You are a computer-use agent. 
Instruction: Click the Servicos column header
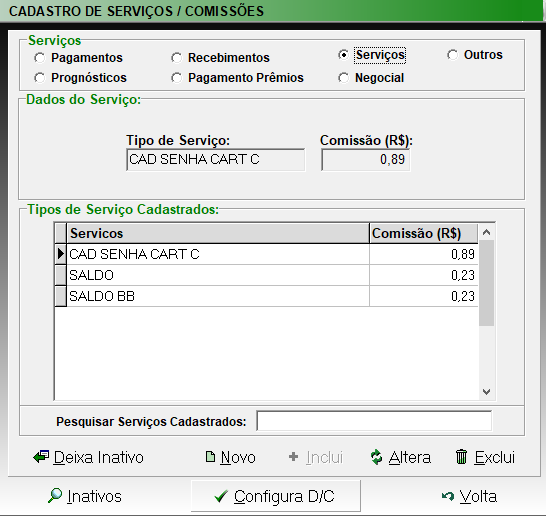pos(218,233)
